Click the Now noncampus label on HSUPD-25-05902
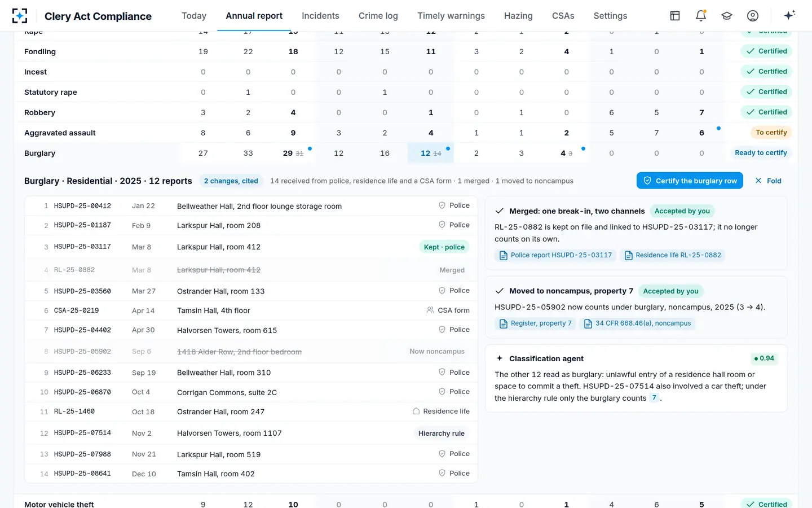Image resolution: width=812 pixels, height=508 pixels. tap(437, 351)
